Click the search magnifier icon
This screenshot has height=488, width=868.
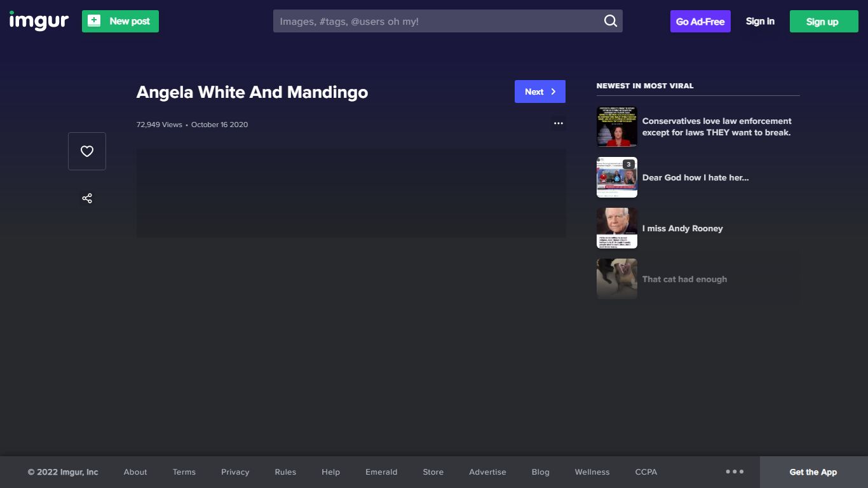610,21
